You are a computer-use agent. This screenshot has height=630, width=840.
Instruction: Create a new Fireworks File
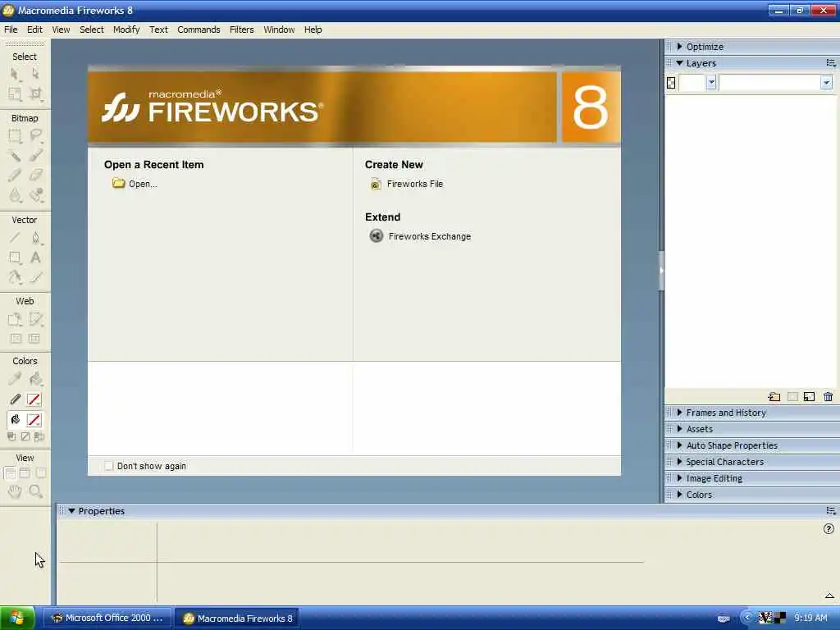[407, 184]
